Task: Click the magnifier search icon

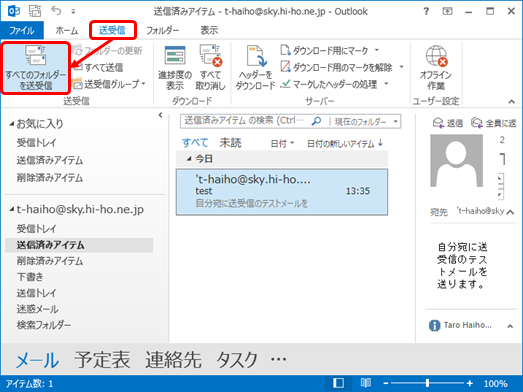Action: [316, 121]
